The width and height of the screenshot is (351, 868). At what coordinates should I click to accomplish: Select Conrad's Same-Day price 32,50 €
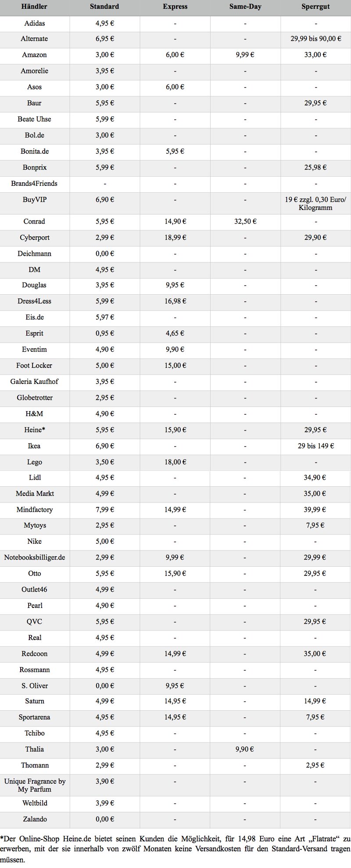pos(245,221)
